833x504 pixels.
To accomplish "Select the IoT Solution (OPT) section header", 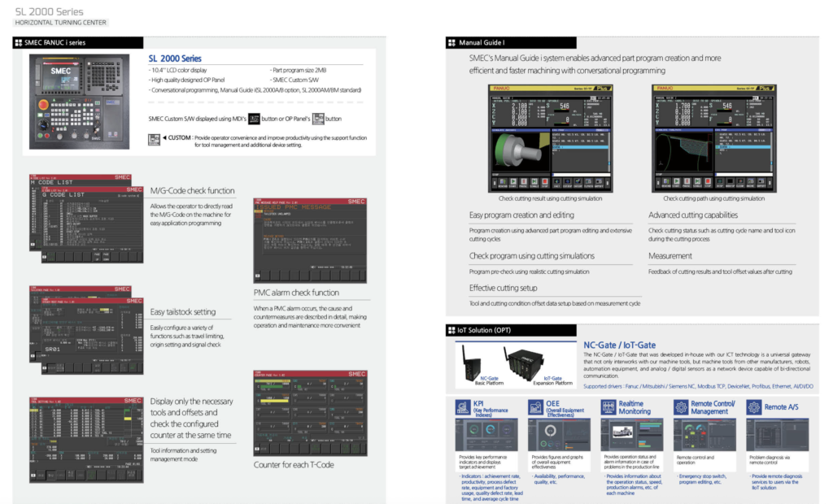I will (511, 330).
